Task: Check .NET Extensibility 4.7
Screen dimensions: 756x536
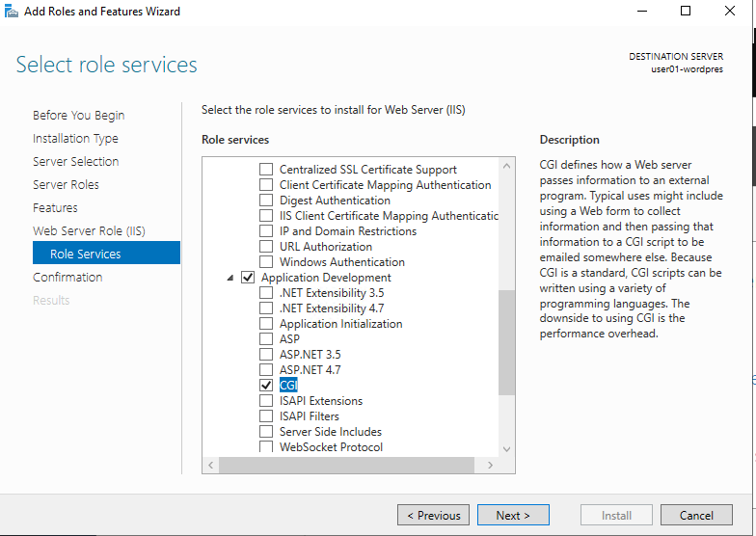Action: click(x=266, y=308)
